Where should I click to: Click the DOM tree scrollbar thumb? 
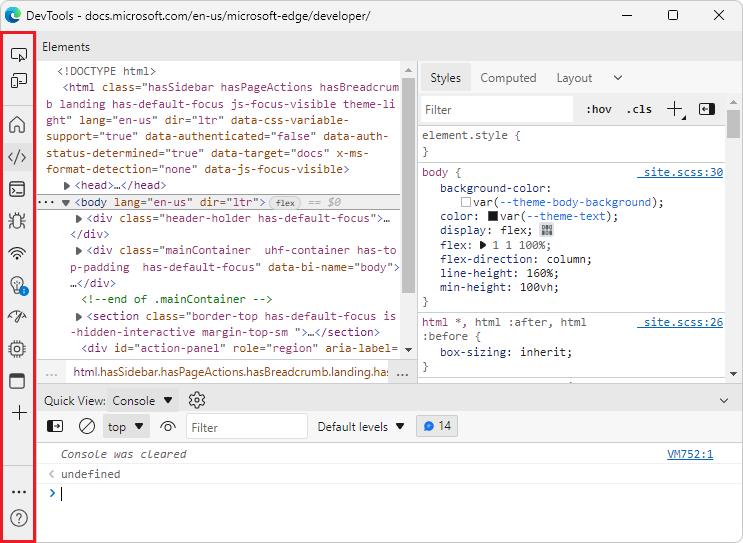[x=408, y=185]
